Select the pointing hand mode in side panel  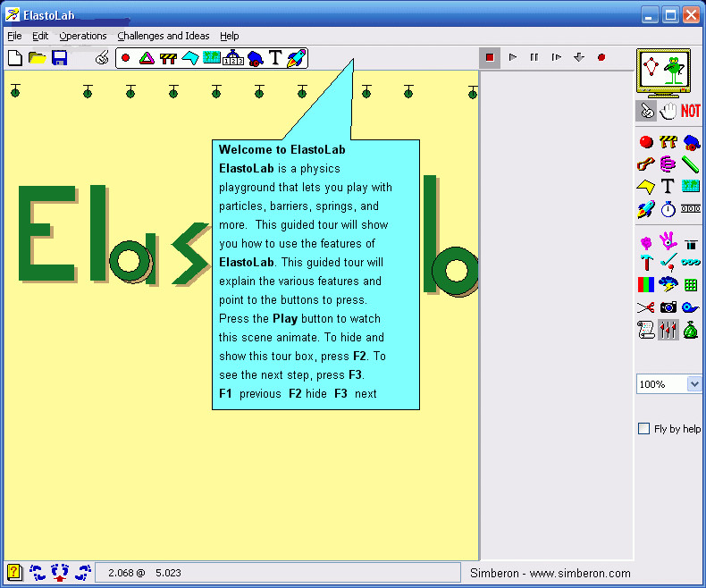pyautogui.click(x=646, y=111)
